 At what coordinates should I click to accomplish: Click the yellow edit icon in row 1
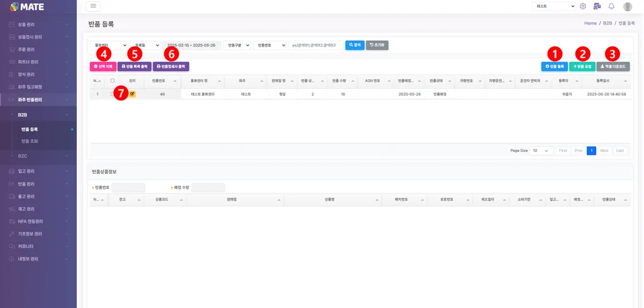132,94
